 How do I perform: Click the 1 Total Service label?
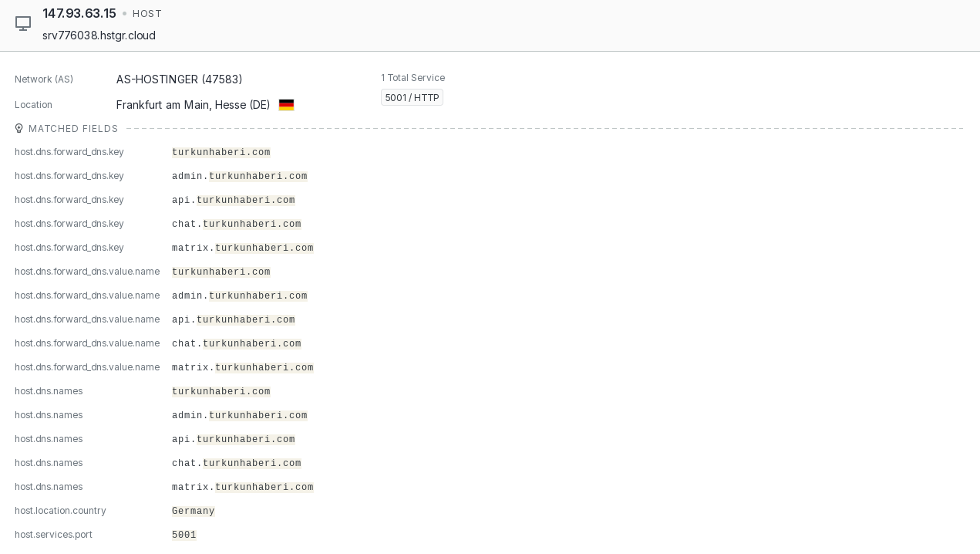click(413, 78)
